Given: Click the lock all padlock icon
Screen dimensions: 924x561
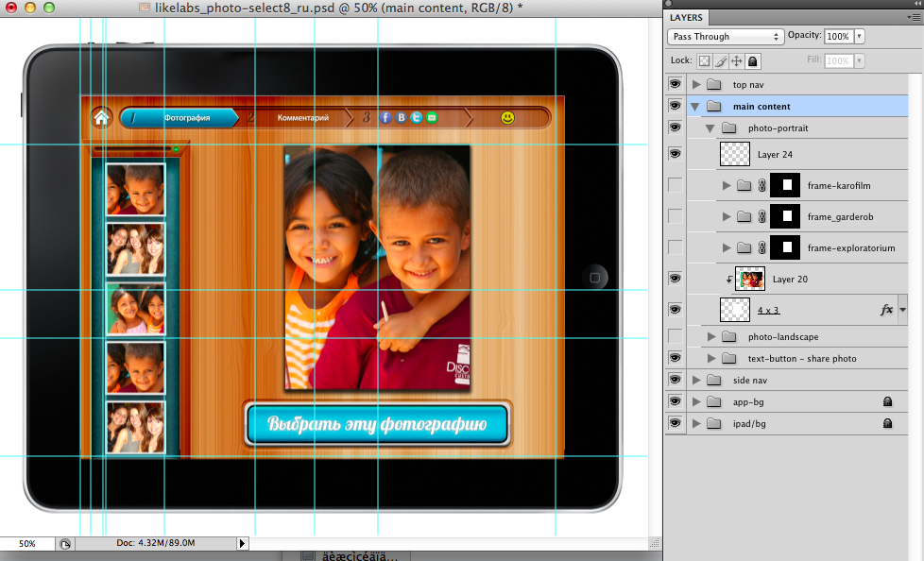Looking at the screenshot, I should coord(752,61).
